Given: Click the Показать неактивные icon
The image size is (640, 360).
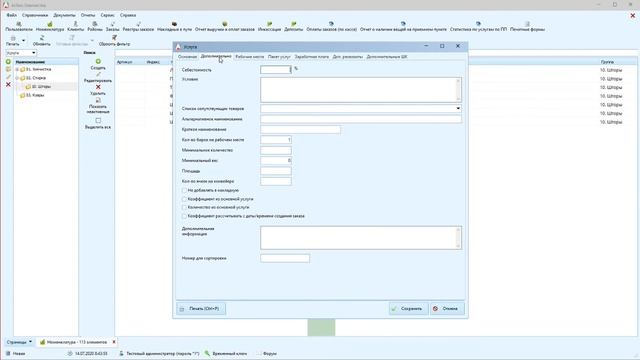Looking at the screenshot, I should [x=98, y=100].
